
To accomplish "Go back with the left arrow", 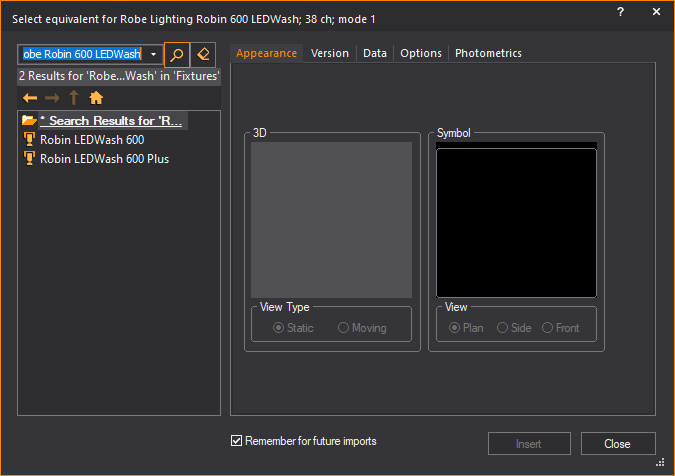I will click(30, 98).
